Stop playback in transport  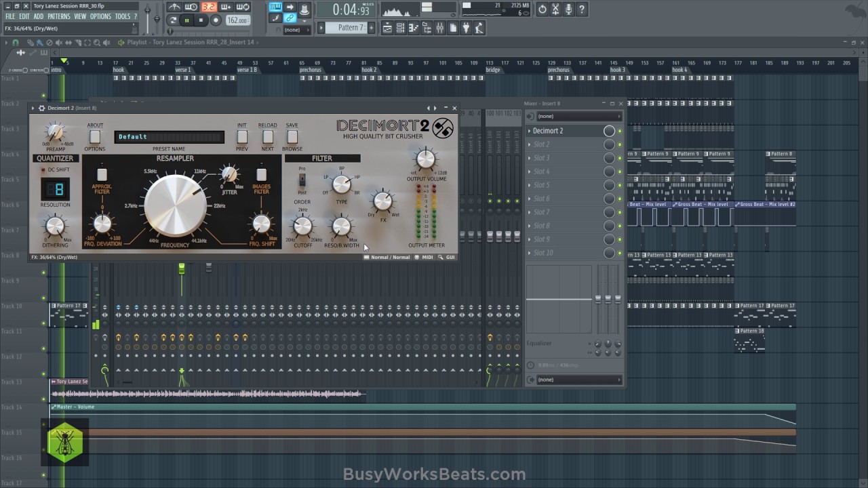coord(201,20)
